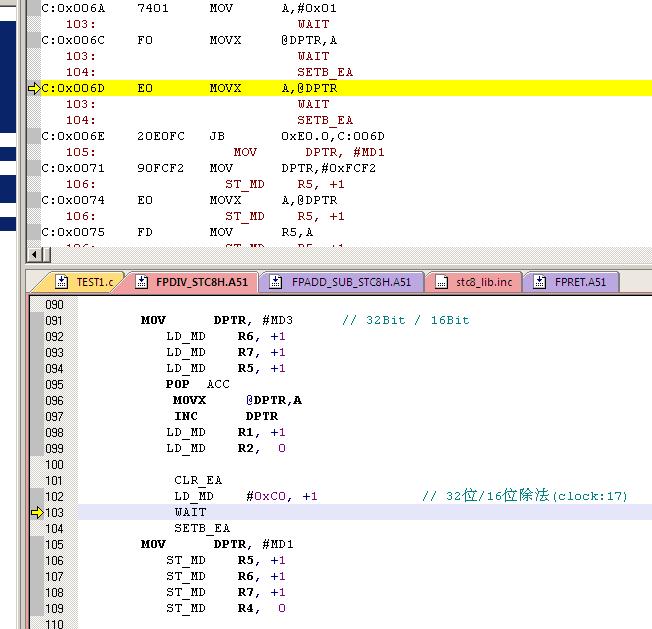The height and width of the screenshot is (629, 652).
Task: Click the JB instruction in disassembly
Action: pos(217,136)
